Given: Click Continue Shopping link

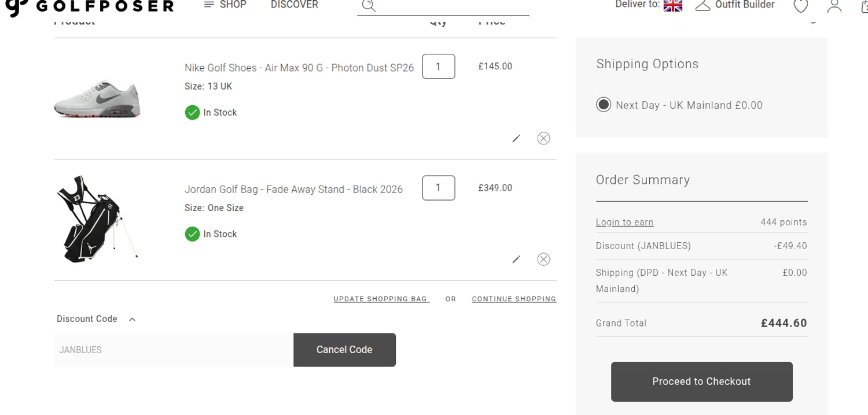Looking at the screenshot, I should pyautogui.click(x=514, y=299).
